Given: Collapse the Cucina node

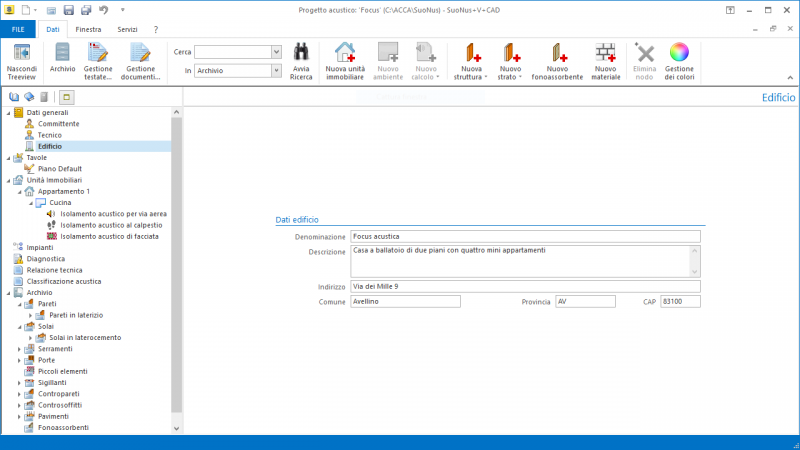Looking at the screenshot, I should coord(31,203).
